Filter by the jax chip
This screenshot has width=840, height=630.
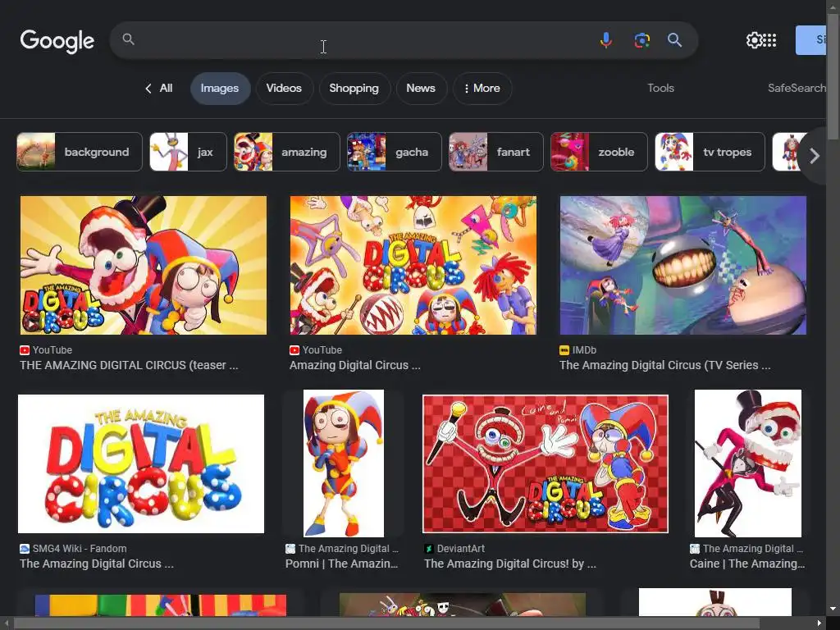188,152
